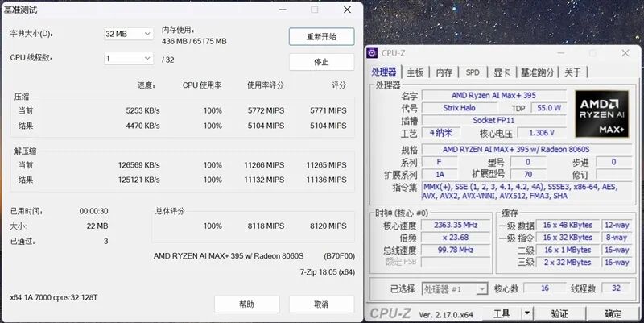Viewport: 644px width, 323px height.
Task: Click the instruction set list text
Action: click(x=527, y=191)
